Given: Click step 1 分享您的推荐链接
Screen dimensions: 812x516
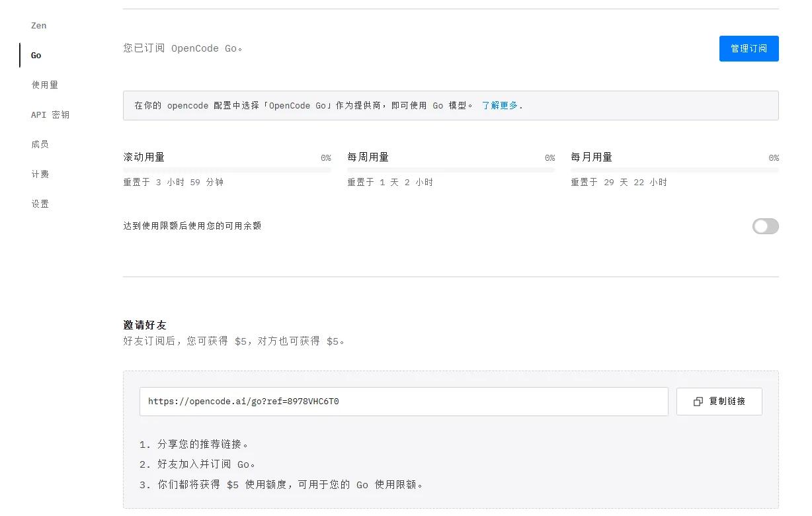Looking at the screenshot, I should (194, 444).
